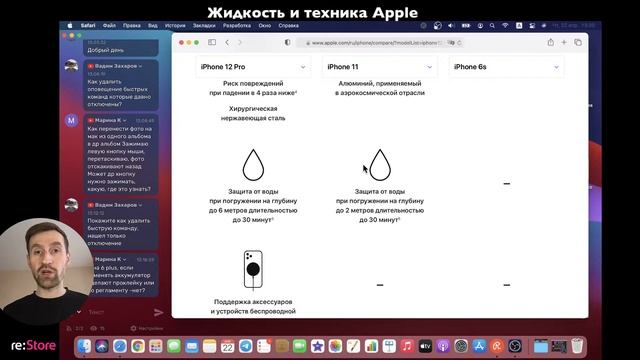This screenshot has height=360, width=640.
Task: Open the Справка menu
Action: pos(288,25)
